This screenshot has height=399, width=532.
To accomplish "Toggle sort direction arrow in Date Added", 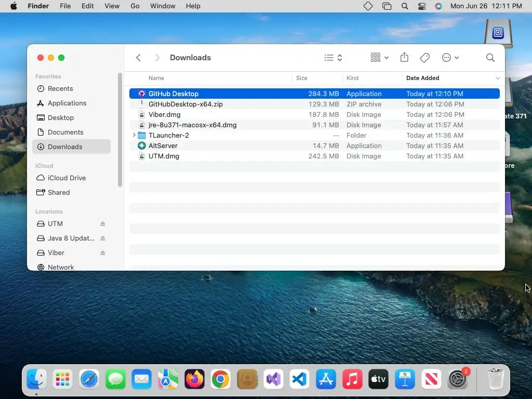I will coord(498,78).
